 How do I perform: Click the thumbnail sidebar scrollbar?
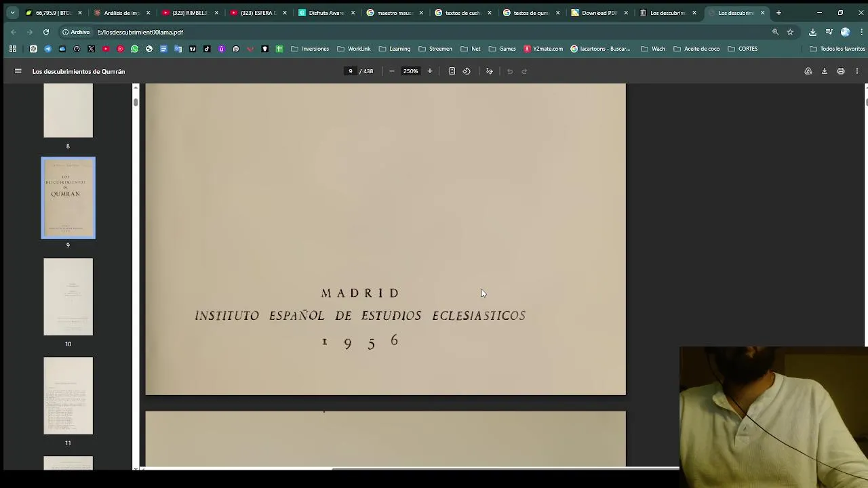point(136,101)
